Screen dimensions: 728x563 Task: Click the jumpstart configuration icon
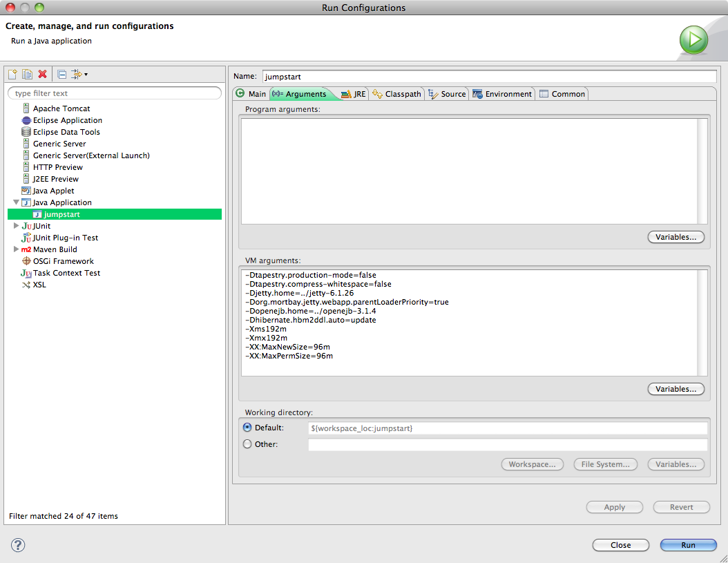pos(37,214)
